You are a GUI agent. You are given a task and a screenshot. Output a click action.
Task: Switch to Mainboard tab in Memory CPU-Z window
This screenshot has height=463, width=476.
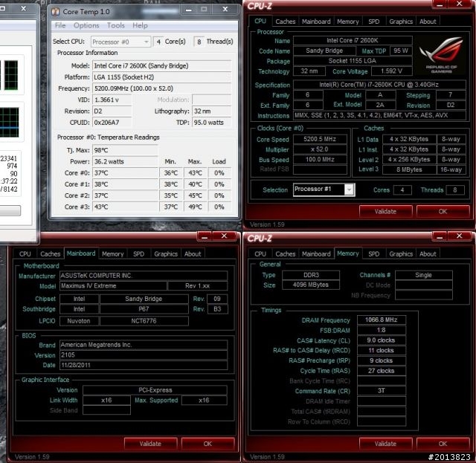[x=316, y=254]
